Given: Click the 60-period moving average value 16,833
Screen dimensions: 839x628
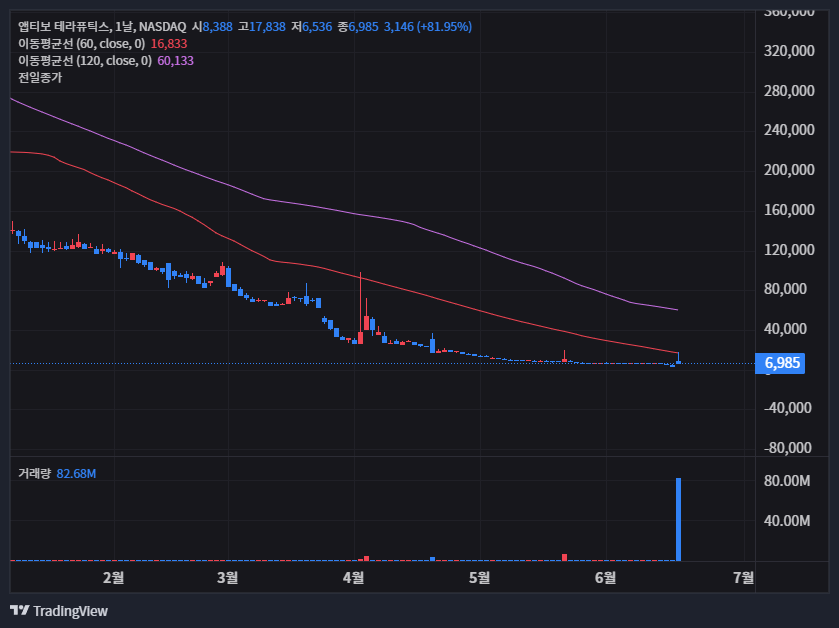Looking at the screenshot, I should click(x=169, y=44).
